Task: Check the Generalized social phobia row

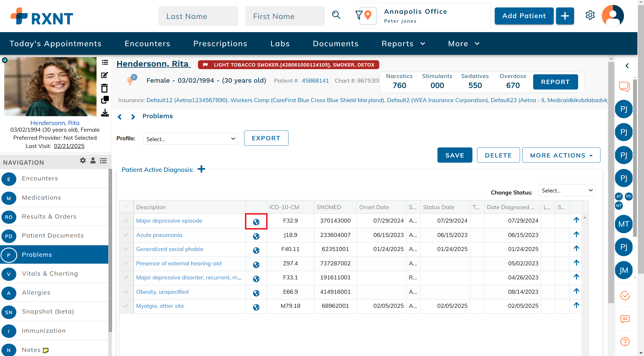Action: tap(126, 249)
